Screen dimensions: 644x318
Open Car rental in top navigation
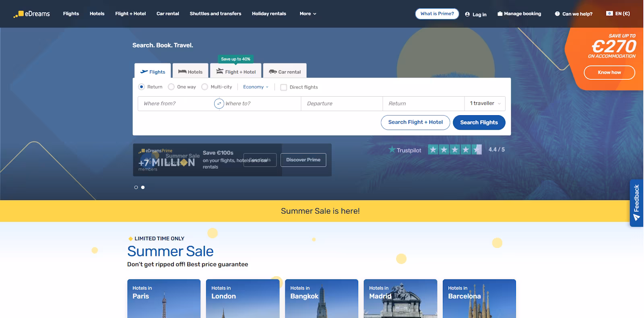pyautogui.click(x=168, y=14)
